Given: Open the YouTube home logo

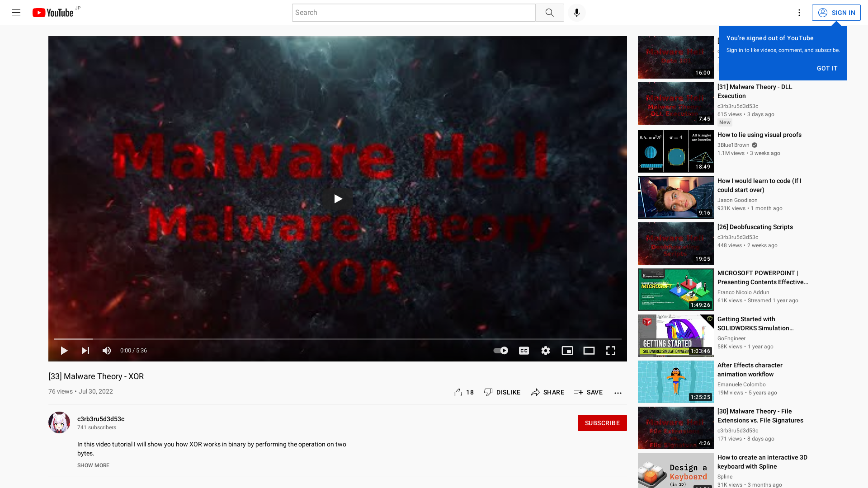Looking at the screenshot, I should point(53,12).
